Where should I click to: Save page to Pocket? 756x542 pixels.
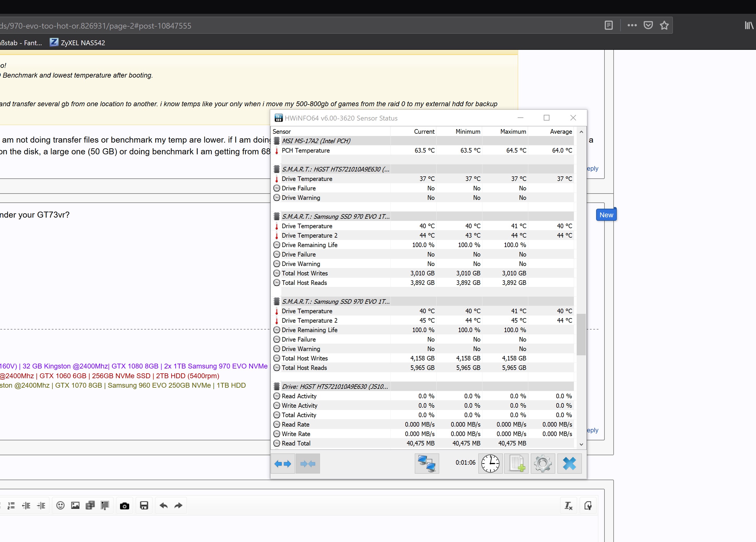tap(648, 25)
